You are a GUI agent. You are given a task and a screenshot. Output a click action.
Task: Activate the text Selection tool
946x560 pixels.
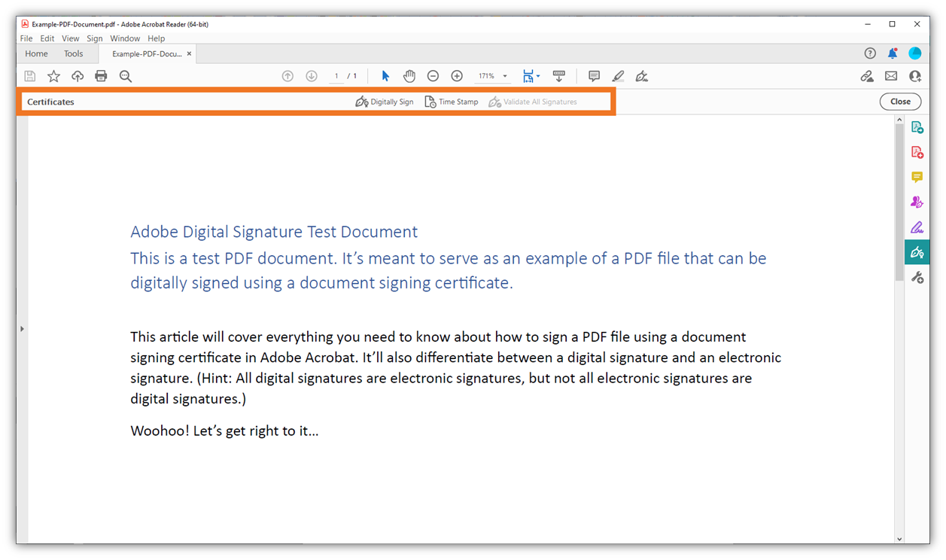tap(385, 75)
